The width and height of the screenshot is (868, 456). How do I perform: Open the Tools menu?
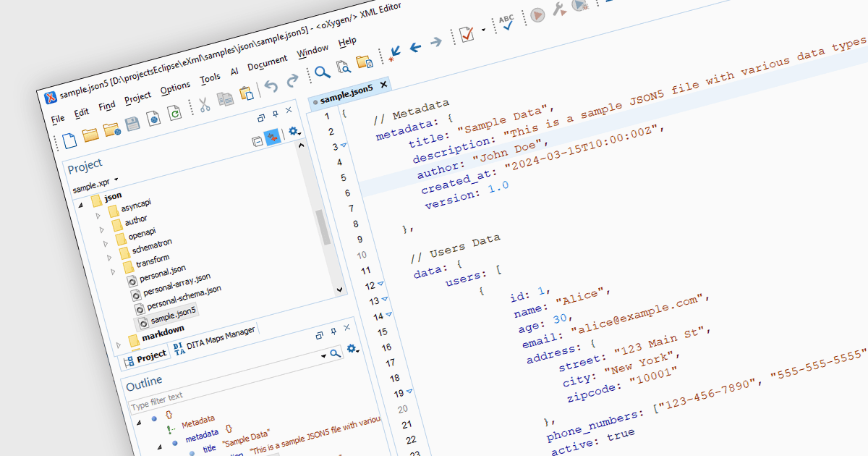(x=210, y=78)
